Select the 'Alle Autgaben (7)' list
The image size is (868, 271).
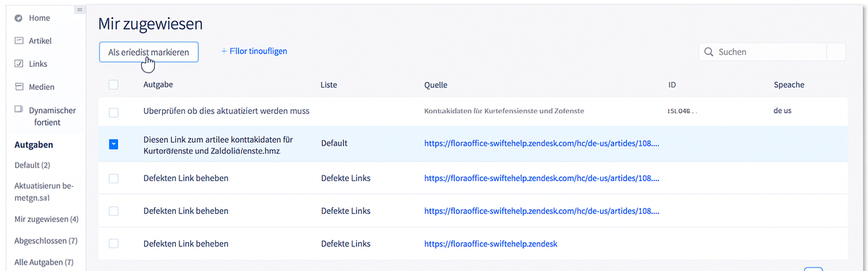(x=43, y=262)
